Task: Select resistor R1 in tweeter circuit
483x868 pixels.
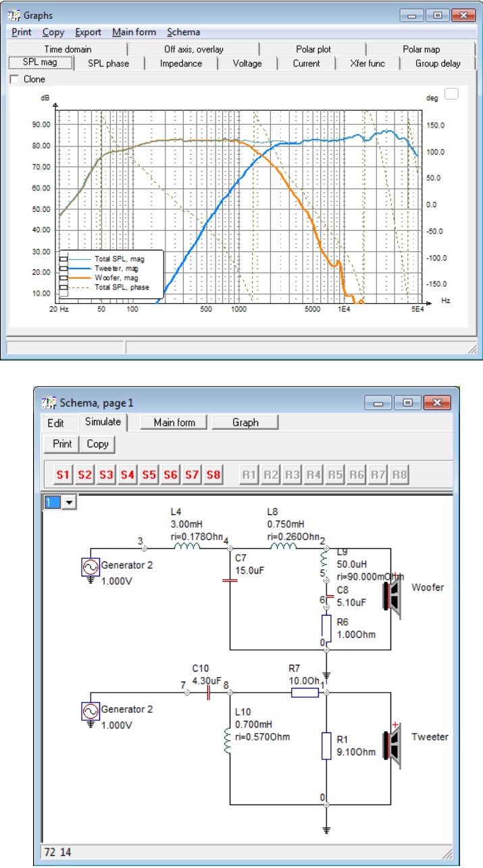Action: pyautogui.click(x=326, y=746)
